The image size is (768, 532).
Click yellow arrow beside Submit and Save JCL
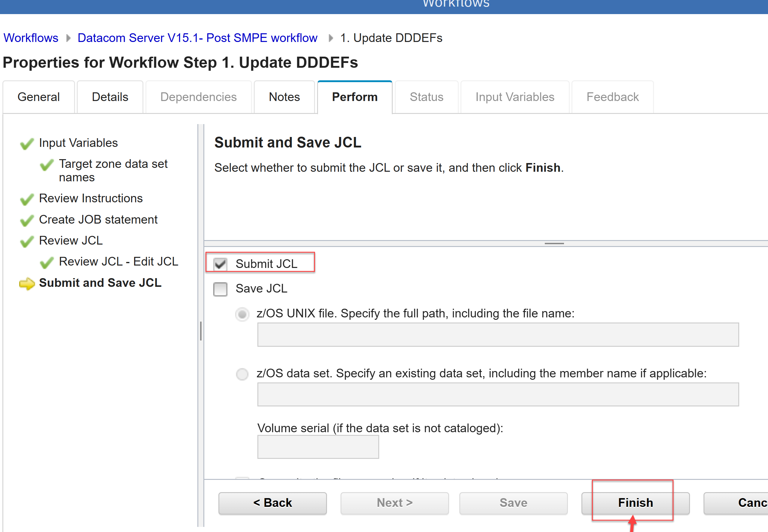point(27,284)
